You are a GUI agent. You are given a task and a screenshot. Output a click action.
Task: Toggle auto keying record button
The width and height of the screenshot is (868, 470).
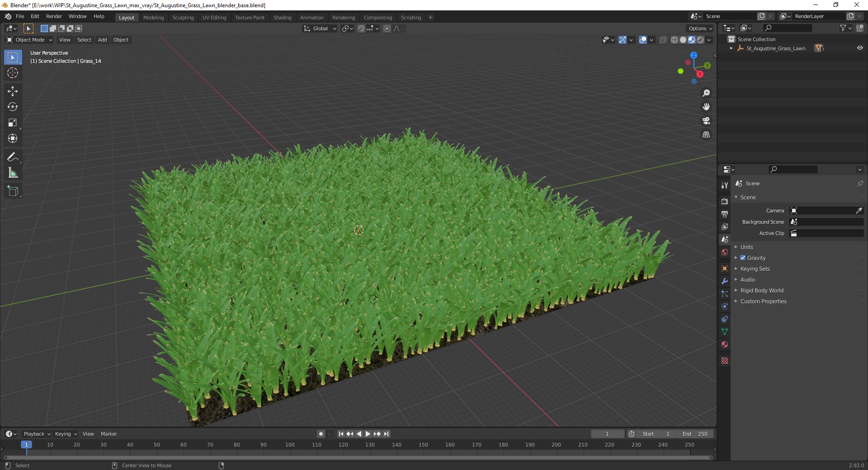[321, 434]
